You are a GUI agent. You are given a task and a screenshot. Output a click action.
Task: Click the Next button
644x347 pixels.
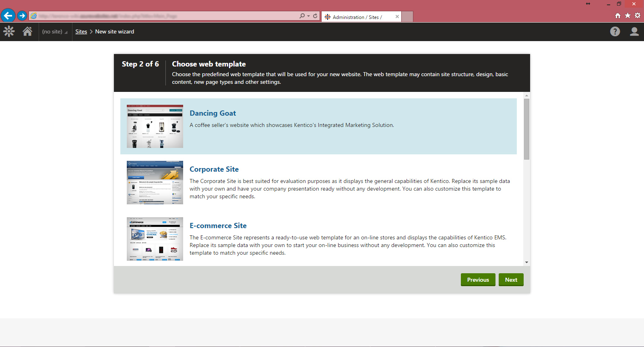pyautogui.click(x=511, y=280)
